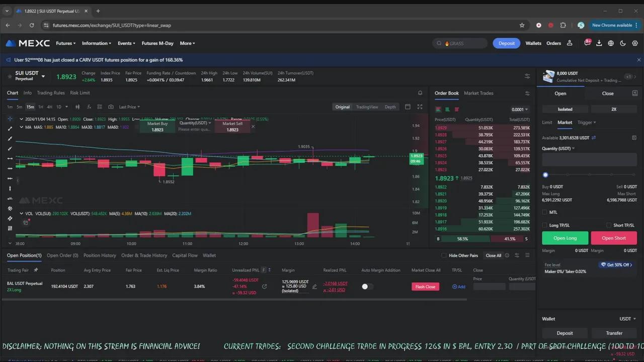
Task: Open the Futures dropdown menu
Action: click(66, 43)
